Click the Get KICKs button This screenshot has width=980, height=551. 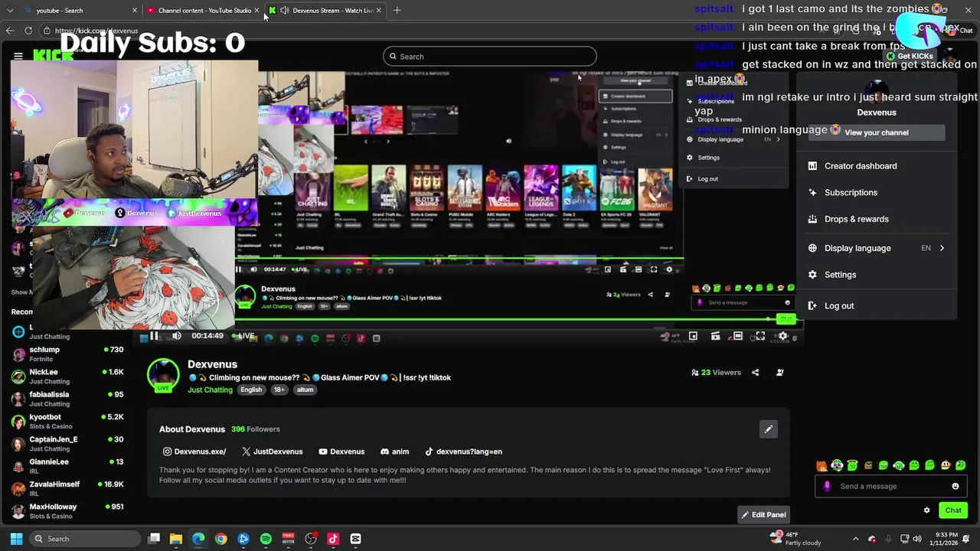[910, 56]
